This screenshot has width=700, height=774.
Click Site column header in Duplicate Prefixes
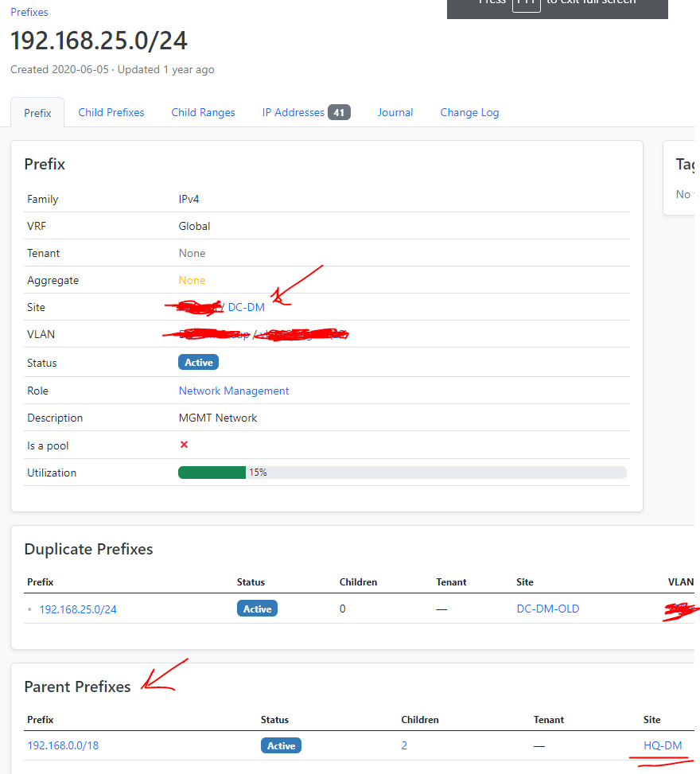click(x=525, y=582)
